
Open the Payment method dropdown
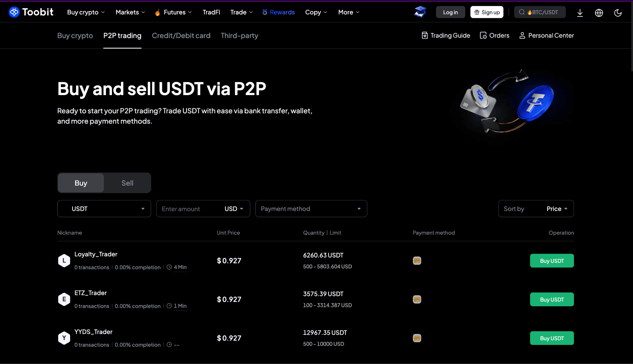311,209
